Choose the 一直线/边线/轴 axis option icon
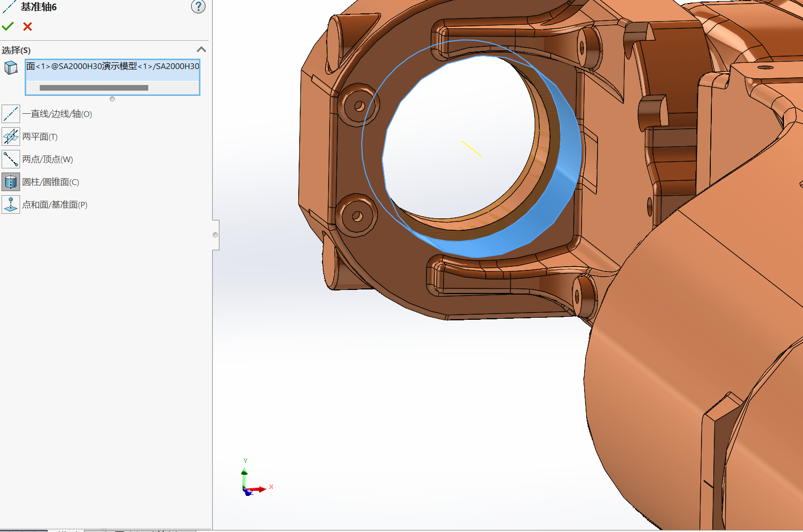Screen dimensions: 803x532 coord(11,114)
